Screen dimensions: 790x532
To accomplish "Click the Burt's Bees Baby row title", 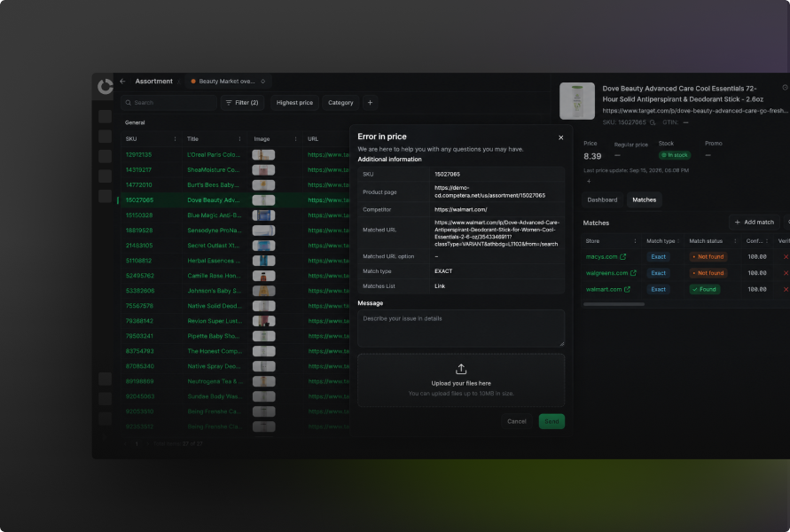I will tap(213, 185).
